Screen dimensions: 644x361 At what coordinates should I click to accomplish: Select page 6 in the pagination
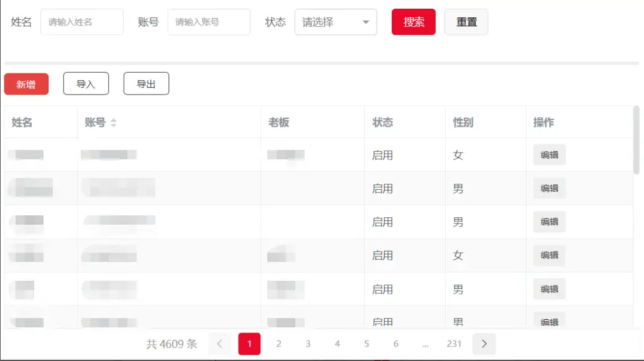(396, 344)
